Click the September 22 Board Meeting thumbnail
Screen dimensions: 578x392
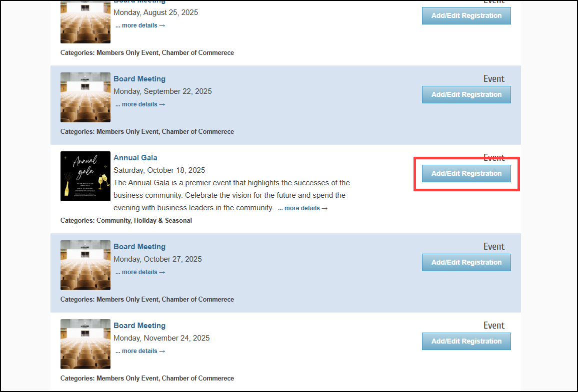85,97
